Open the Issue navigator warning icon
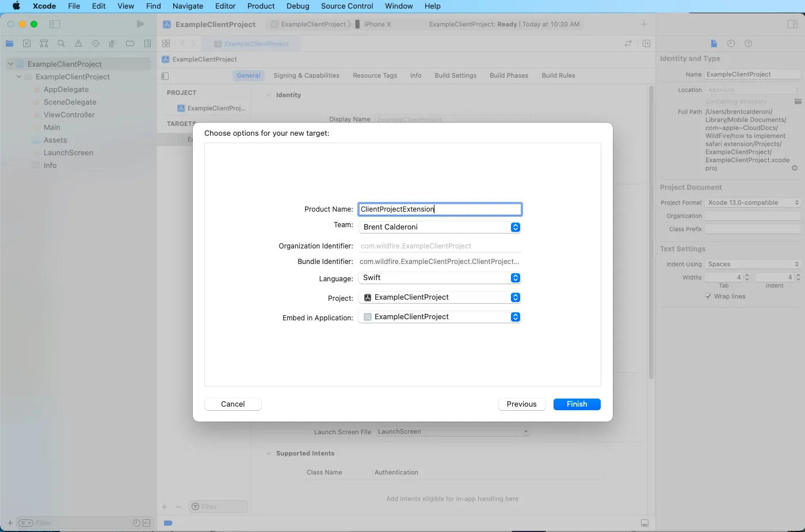Viewport: 805px width, 532px height. click(x=78, y=44)
